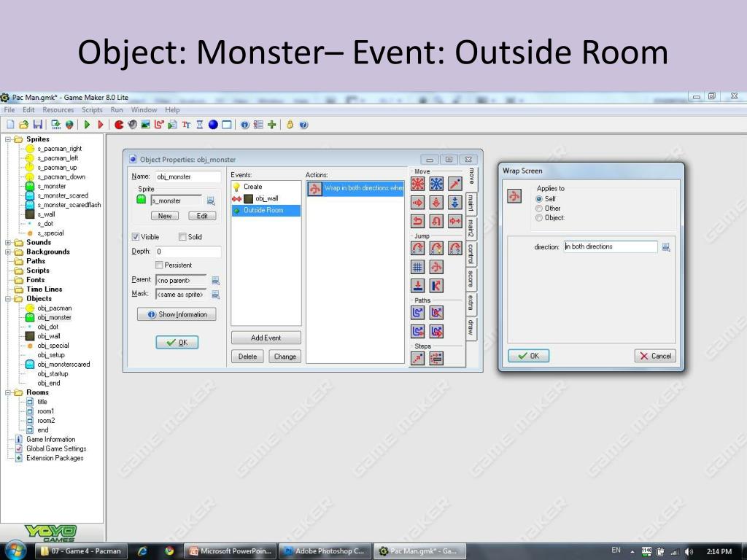Enable the Solid checkbox

tap(182, 237)
